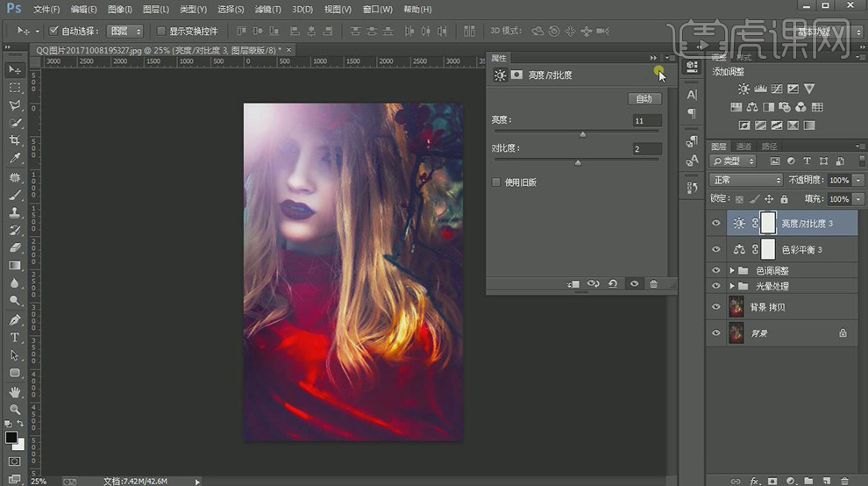Select the Move tool in the toolbox
Viewport: 868px width, 486px height.
(x=15, y=69)
